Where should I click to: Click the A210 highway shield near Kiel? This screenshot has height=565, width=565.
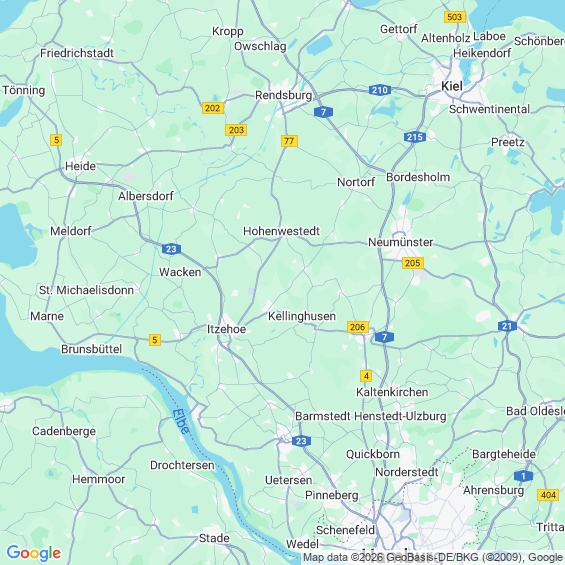(x=380, y=90)
